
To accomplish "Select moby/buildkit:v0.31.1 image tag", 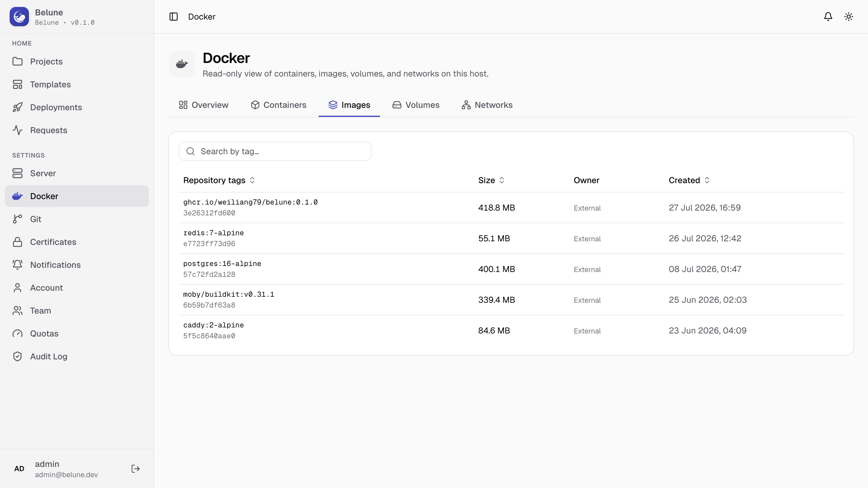I will click(x=228, y=294).
